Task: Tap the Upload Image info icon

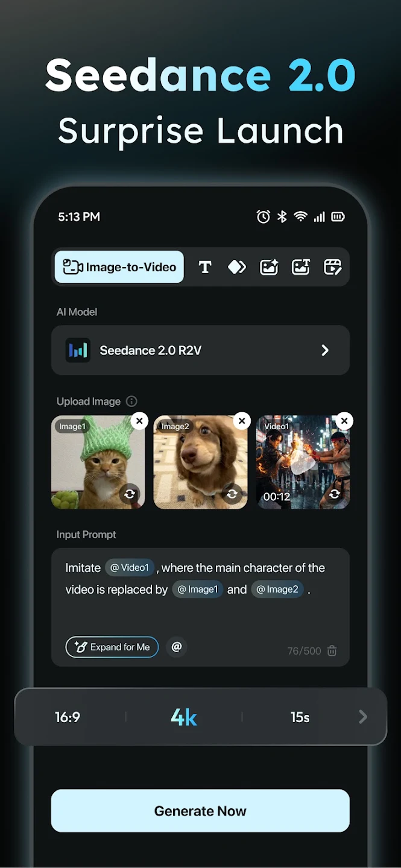Action: [x=131, y=401]
